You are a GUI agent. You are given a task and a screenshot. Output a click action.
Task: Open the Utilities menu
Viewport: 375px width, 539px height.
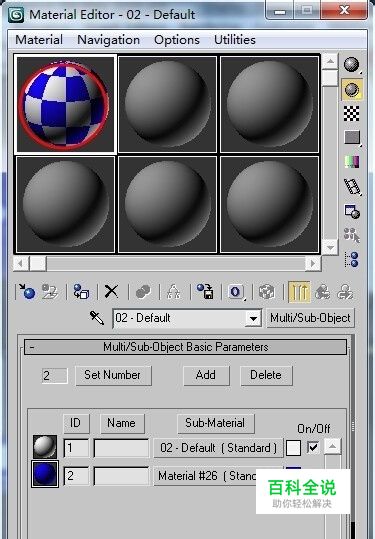pyautogui.click(x=235, y=40)
